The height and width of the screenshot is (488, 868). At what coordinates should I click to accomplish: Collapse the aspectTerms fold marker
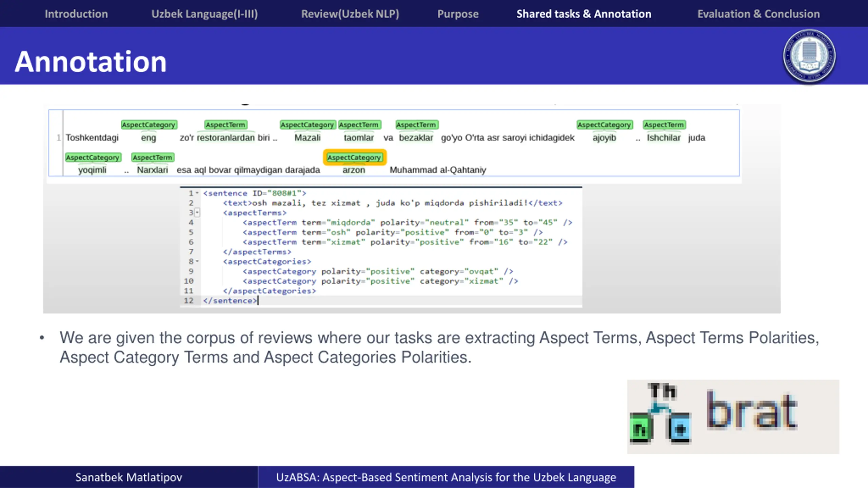[x=197, y=213]
